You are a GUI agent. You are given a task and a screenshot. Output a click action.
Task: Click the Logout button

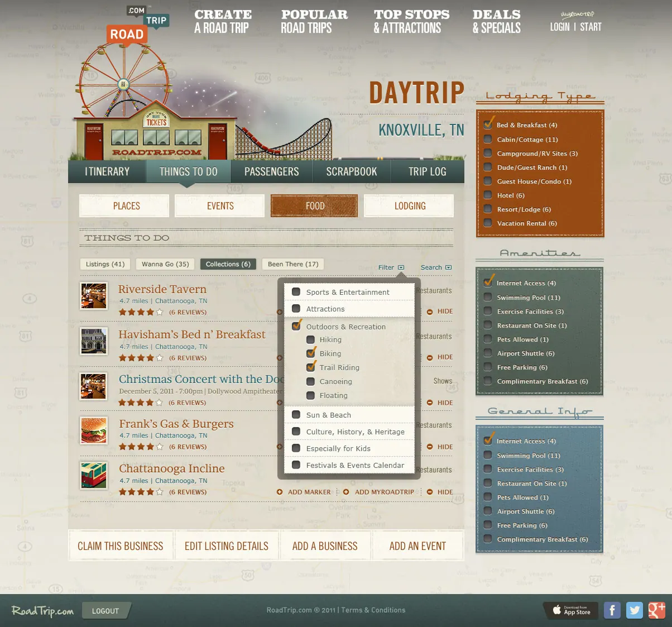coord(105,611)
